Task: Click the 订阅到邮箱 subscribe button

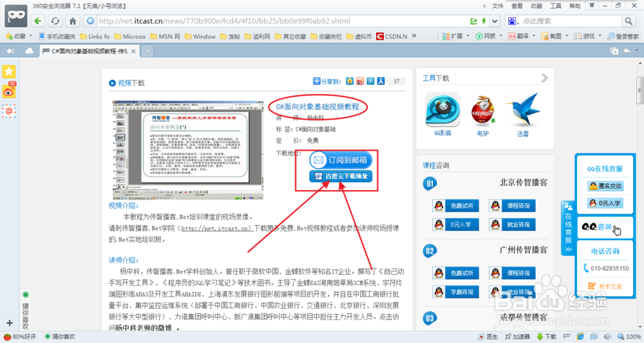Action: point(341,160)
